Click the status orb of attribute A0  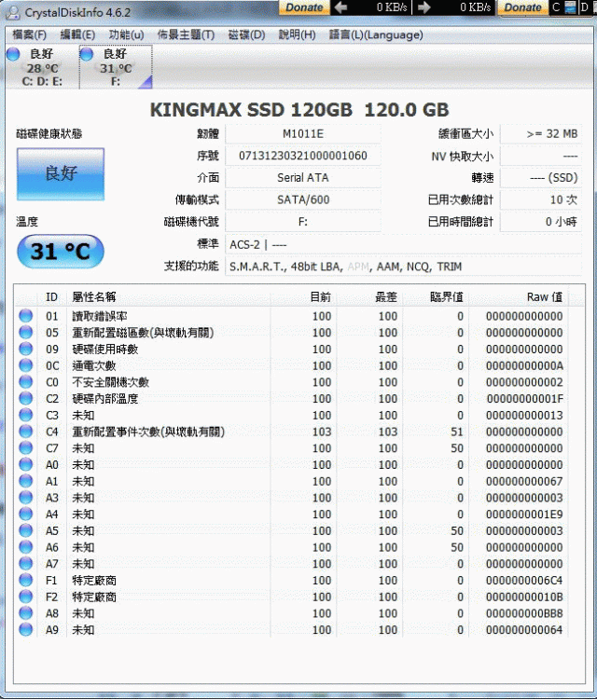click(26, 464)
